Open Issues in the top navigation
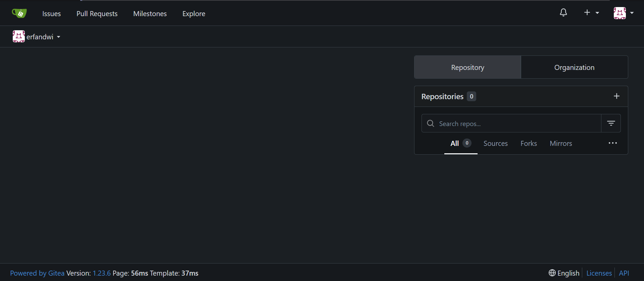Screen dimensions: 644x281 tap(51, 14)
